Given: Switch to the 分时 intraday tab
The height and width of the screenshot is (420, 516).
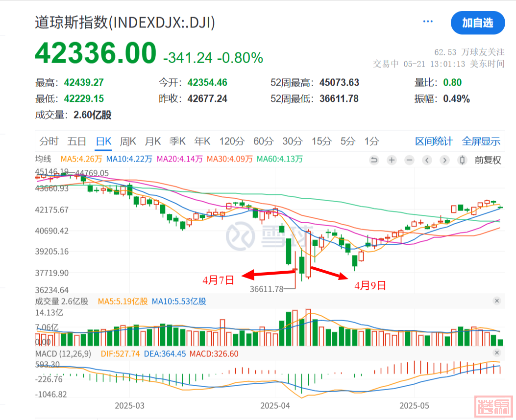Looking at the screenshot, I should 49,141.
